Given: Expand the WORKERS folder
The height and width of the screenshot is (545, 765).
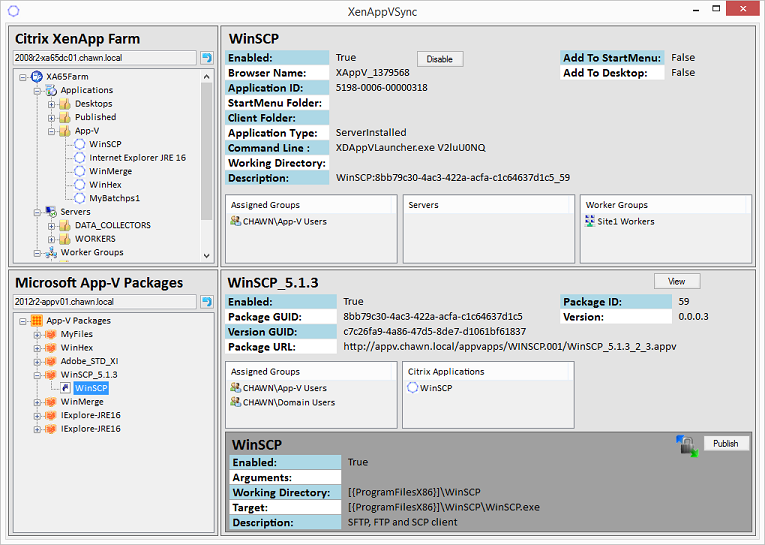Looking at the screenshot, I should pyautogui.click(x=52, y=239).
